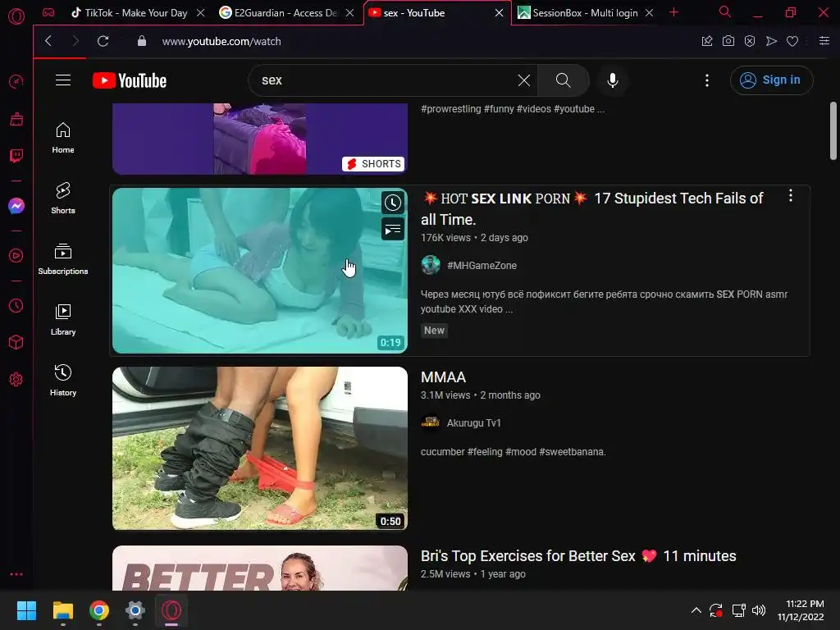The width and height of the screenshot is (840, 630).
Task: Open GX Corner gamepad icon
Action: pos(48,12)
